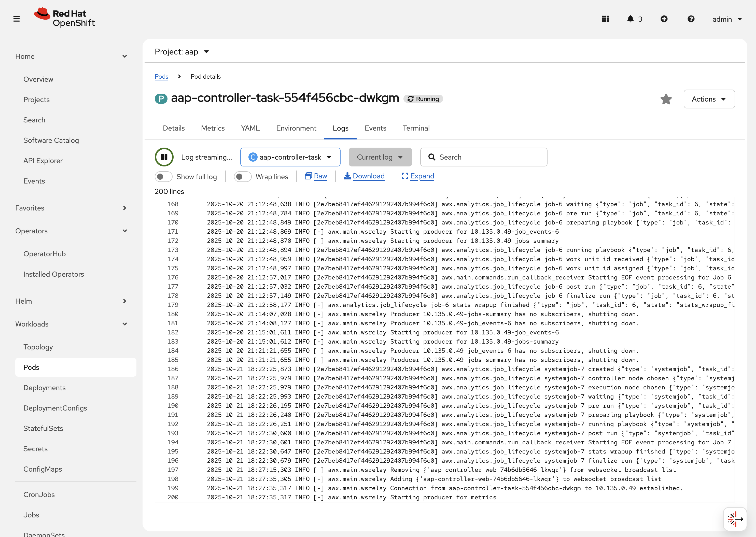Open the help question mark icon
756x537 pixels.
[x=691, y=19]
